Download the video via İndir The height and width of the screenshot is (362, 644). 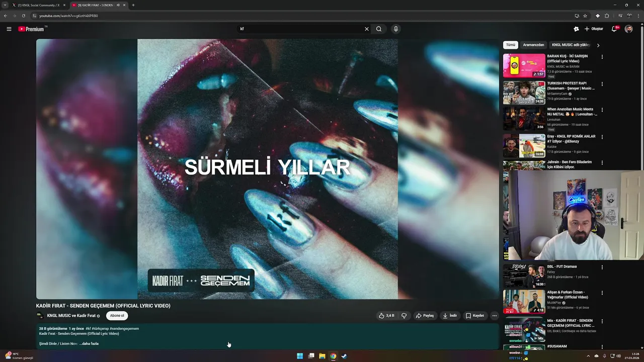pyautogui.click(x=450, y=316)
